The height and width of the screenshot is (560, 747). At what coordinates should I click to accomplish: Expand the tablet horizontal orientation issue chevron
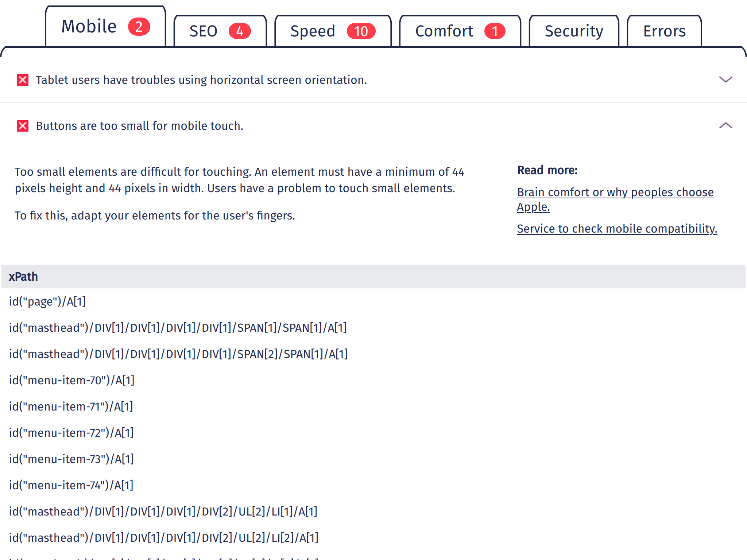725,79
